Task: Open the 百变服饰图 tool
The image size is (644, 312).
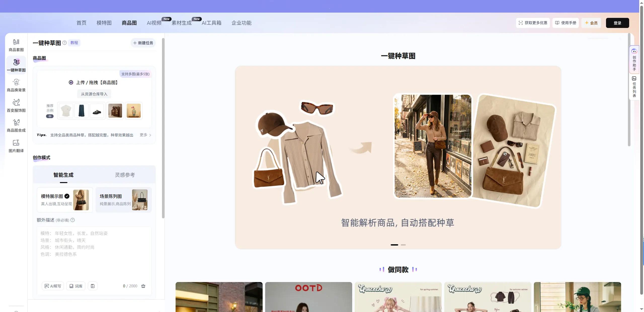Action: pyautogui.click(x=16, y=105)
